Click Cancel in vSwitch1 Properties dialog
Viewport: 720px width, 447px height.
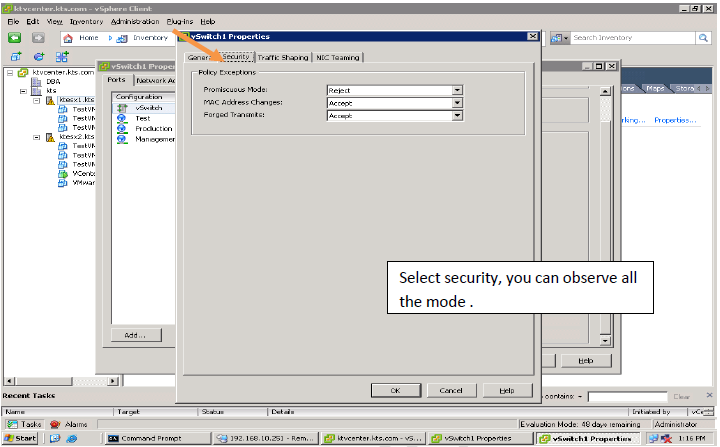(x=451, y=390)
